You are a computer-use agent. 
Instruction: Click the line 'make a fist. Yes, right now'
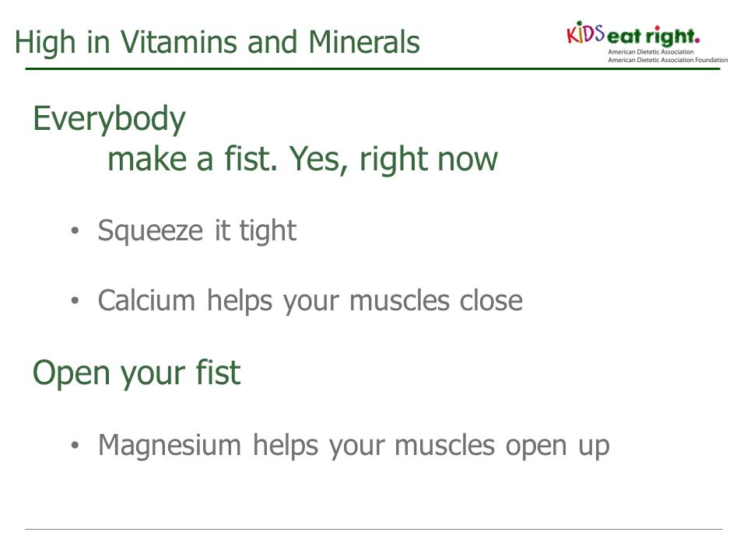coord(303,159)
